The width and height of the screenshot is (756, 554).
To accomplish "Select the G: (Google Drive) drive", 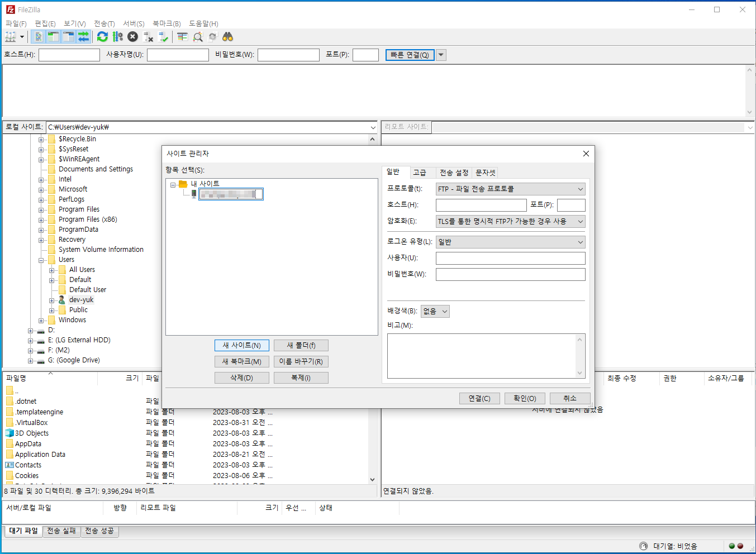I will [74, 360].
